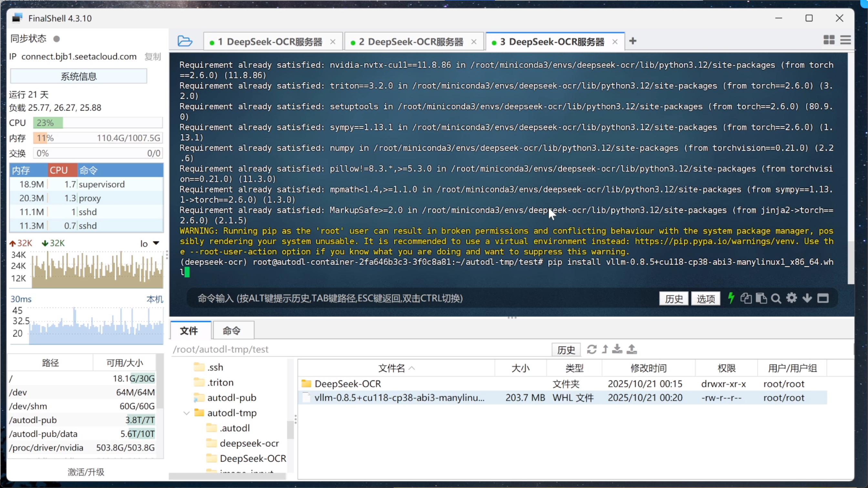Click the download file icon
The height and width of the screenshot is (488, 868).
point(617,349)
